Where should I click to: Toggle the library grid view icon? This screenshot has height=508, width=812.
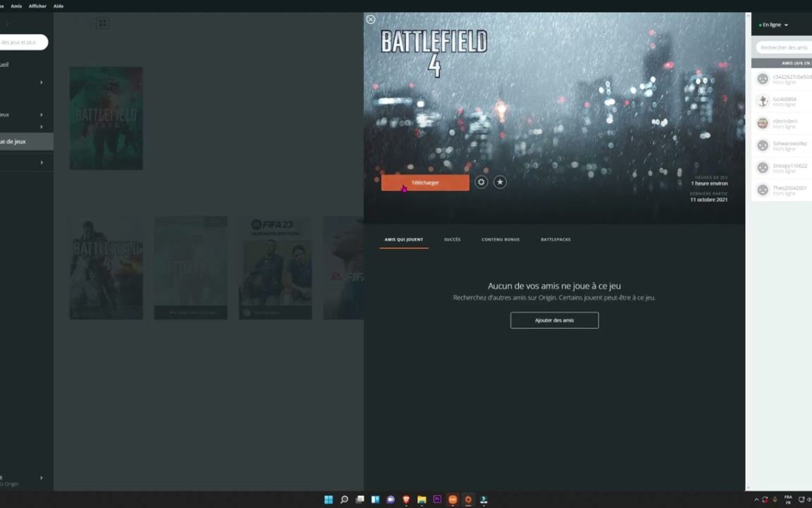point(102,23)
